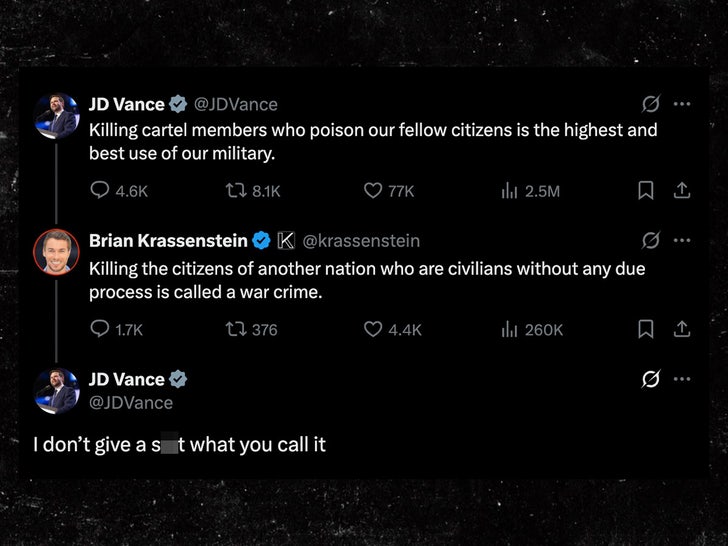Open the @krassenstein handle link
Image resolution: width=728 pixels, height=546 pixels.
[x=361, y=241]
